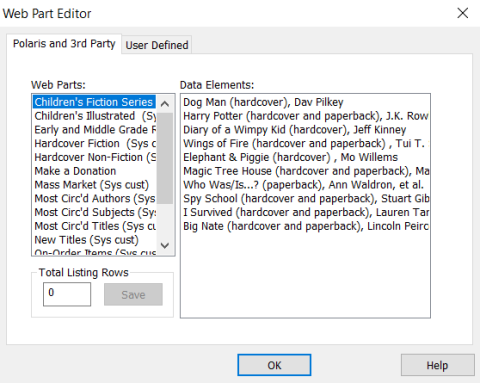Select Who Was/Is...? data element
This screenshot has height=383, width=480.
tap(305, 184)
